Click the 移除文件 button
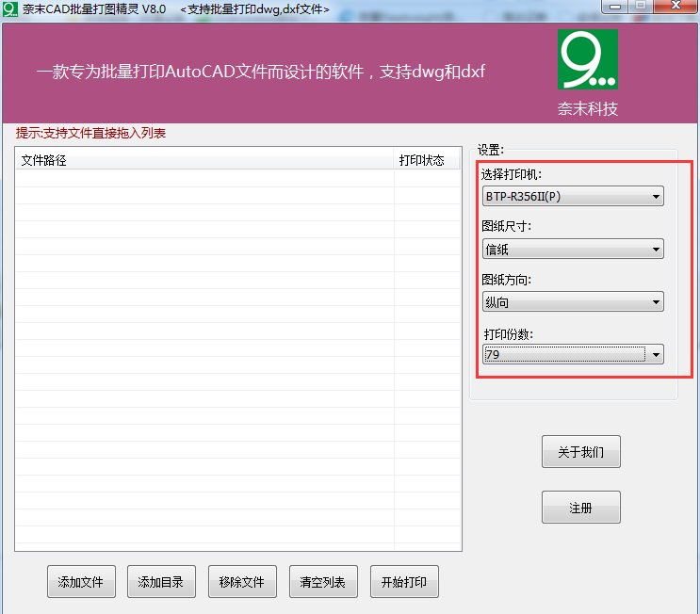Screen dimensions: 700x614 [242, 581]
